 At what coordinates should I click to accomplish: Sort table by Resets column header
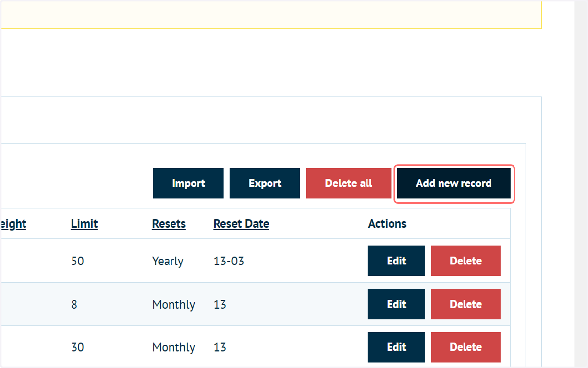169,224
